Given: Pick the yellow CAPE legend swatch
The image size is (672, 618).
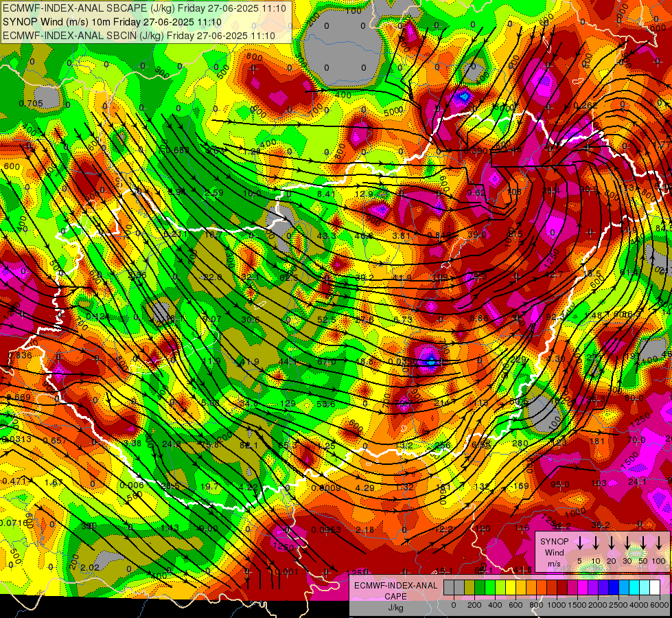Looking at the screenshot, I should tap(511, 587).
